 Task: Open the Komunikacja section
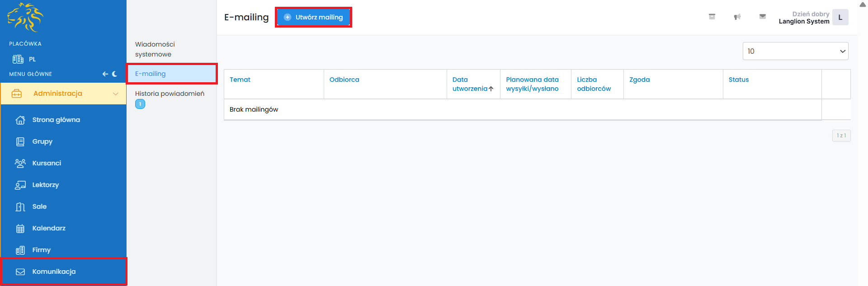pos(54,272)
